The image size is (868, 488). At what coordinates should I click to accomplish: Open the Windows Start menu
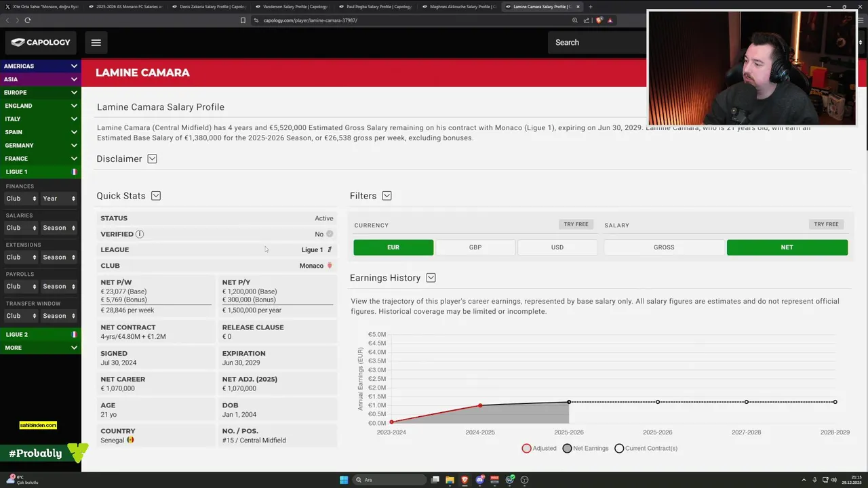344,480
